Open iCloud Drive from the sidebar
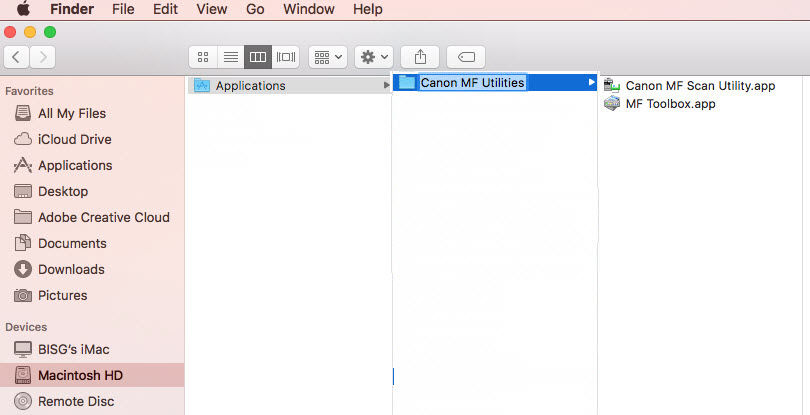The width and height of the screenshot is (810, 415). 74,139
